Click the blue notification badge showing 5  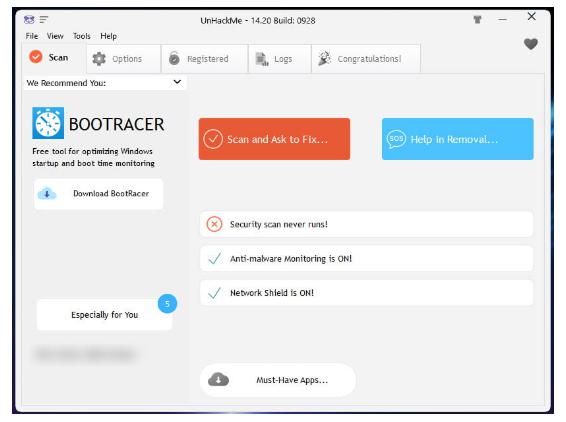tap(167, 304)
